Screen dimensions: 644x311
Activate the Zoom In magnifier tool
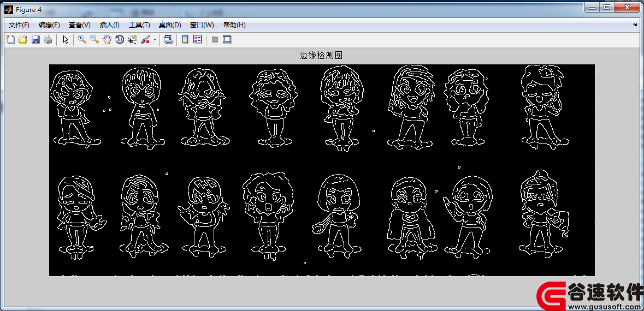82,39
